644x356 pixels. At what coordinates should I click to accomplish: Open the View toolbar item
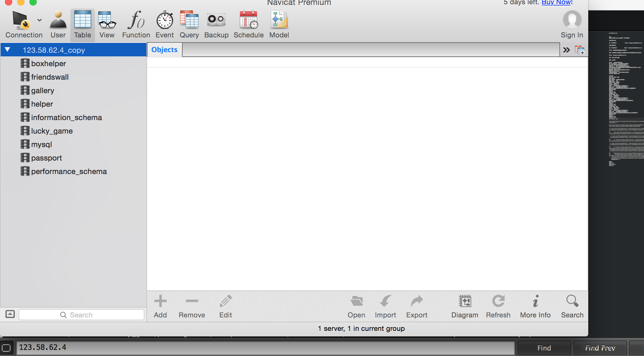(107, 25)
